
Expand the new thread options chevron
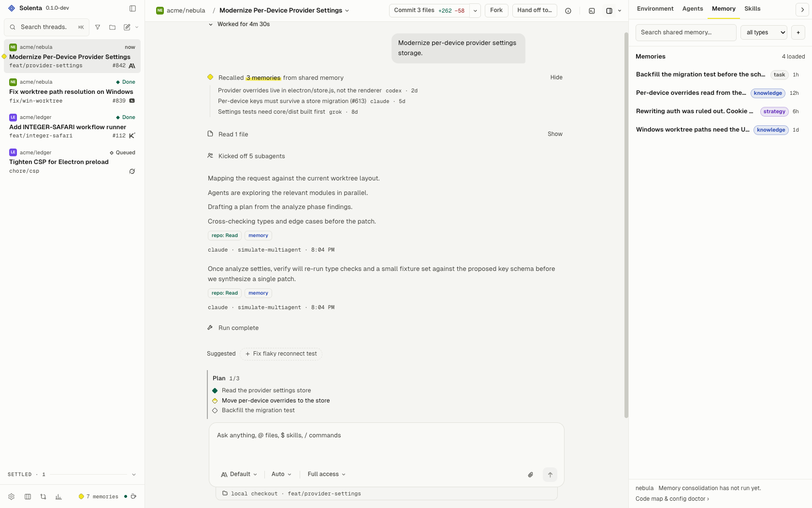[137, 27]
